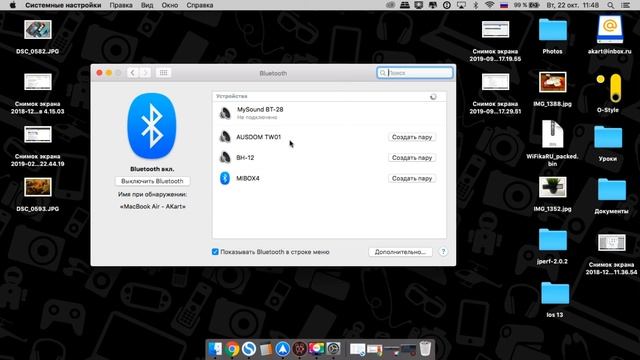Image resolution: width=640 pixels, height=360 pixels.
Task: Open Notification Center list icon
Action: coord(625,5)
